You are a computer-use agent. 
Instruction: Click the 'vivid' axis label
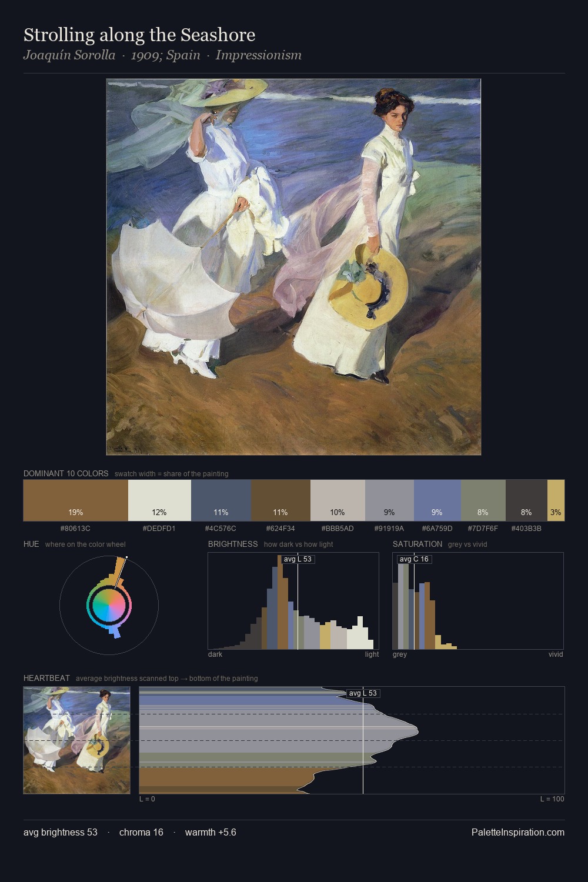pos(556,654)
